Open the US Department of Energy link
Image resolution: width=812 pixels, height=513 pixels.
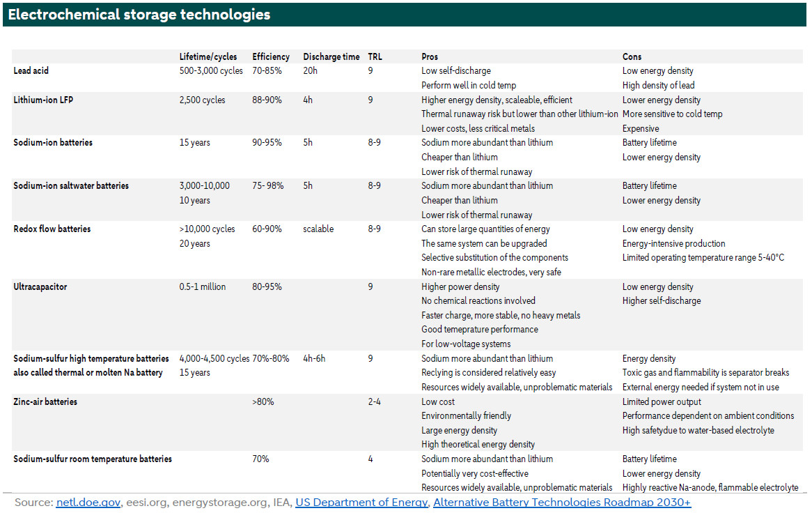(x=361, y=502)
